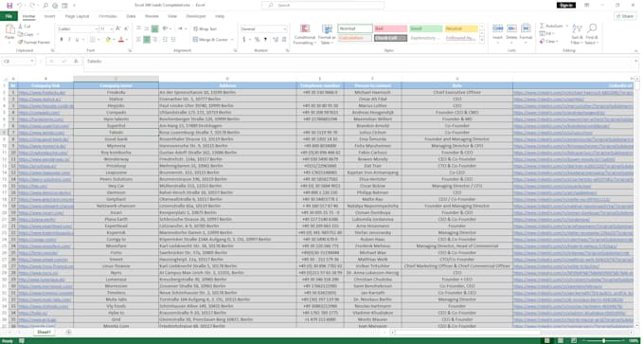Click the Cut scissors button
This screenshot has width=644, height=344.
[x=25, y=27]
